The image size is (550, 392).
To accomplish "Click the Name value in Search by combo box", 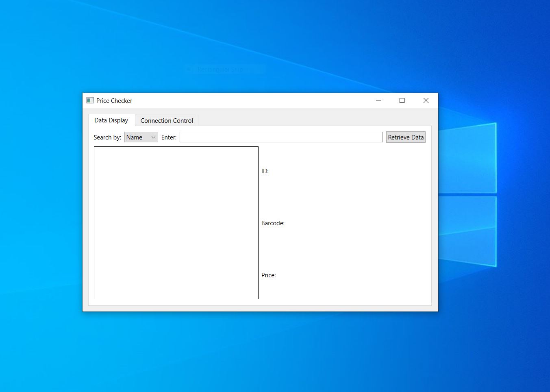I will pos(135,137).
